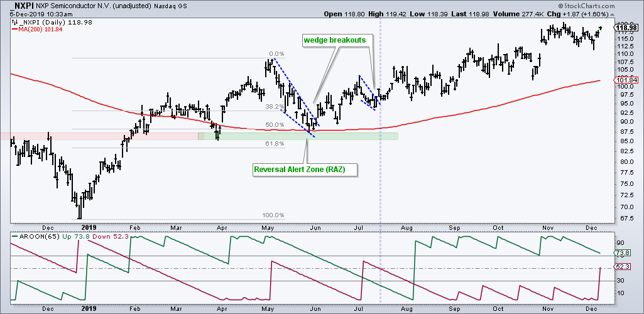This screenshot has width=644, height=314.
Task: Click the Nov label on price chart axis
Action: [x=548, y=227]
